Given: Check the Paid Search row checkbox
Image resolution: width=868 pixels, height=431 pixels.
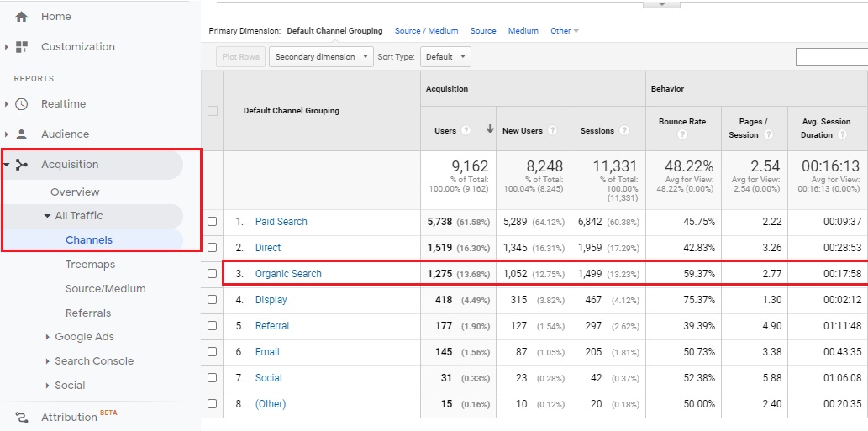Looking at the screenshot, I should [213, 222].
